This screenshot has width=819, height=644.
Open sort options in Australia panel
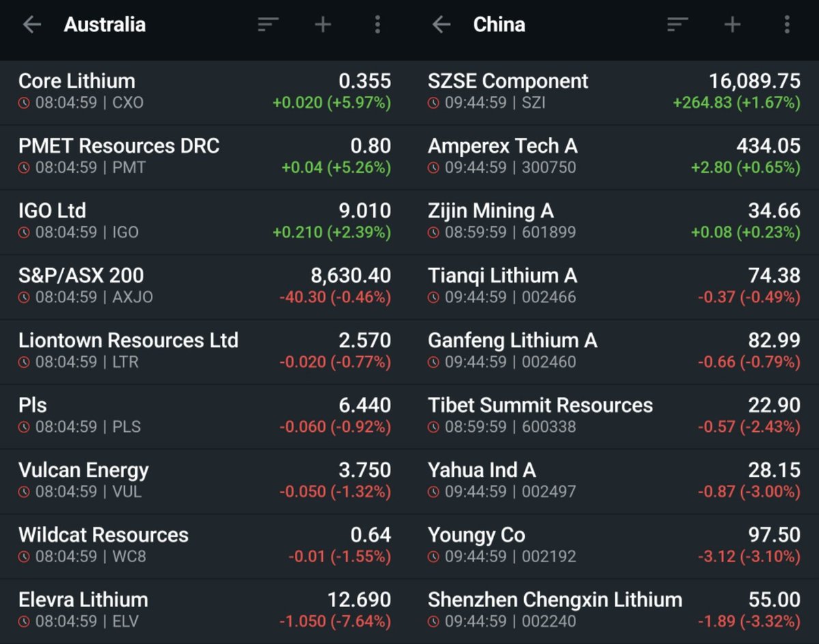pyautogui.click(x=268, y=25)
